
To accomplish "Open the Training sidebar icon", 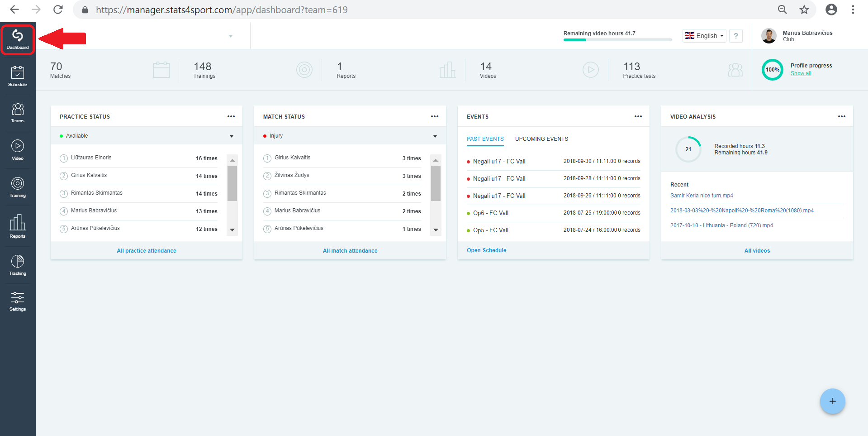I will pyautogui.click(x=18, y=187).
